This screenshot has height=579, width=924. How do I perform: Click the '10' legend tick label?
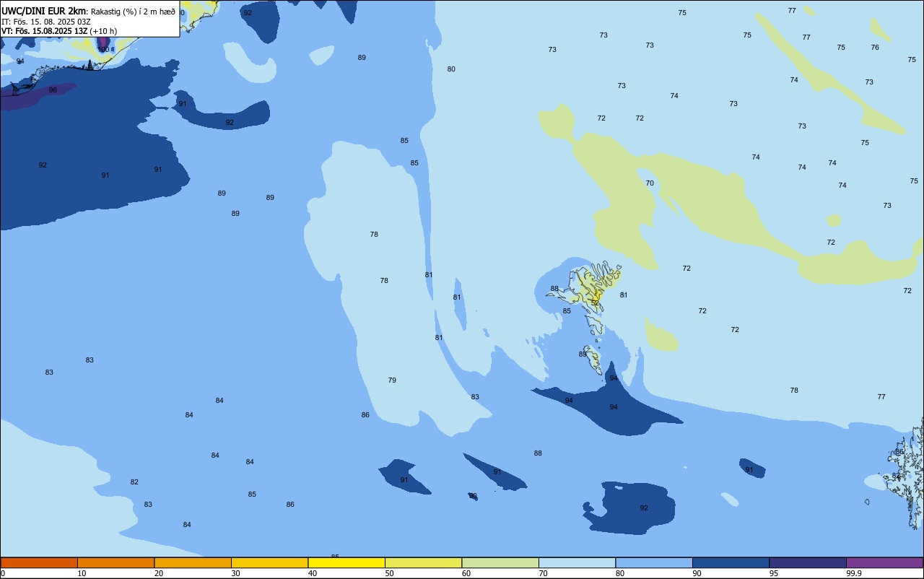click(82, 573)
